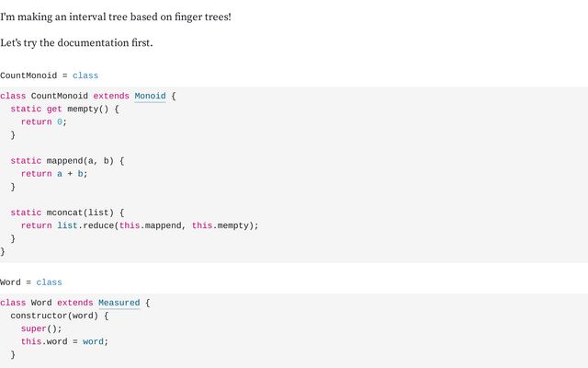The image size is (588, 368).
Task: Click the 'list.reduce' return statement line
Action: point(140,225)
